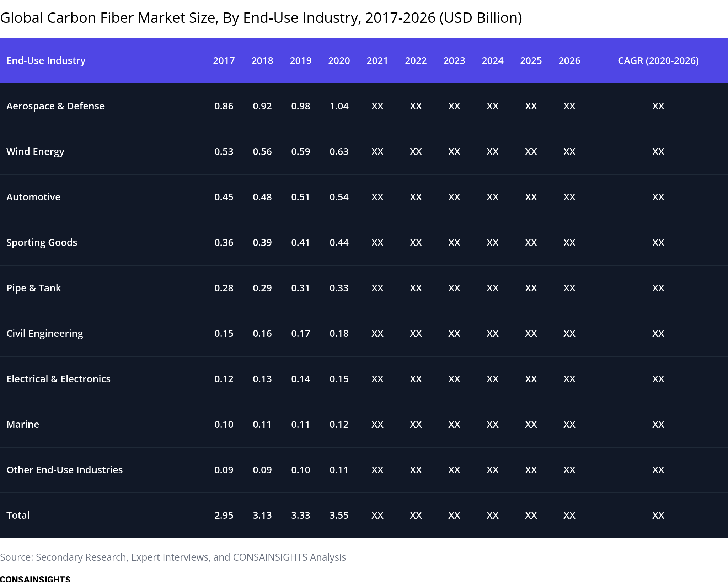Viewport: 728px width, 582px height.
Task: Select Total 2018 value 3.13
Action: 262,516
